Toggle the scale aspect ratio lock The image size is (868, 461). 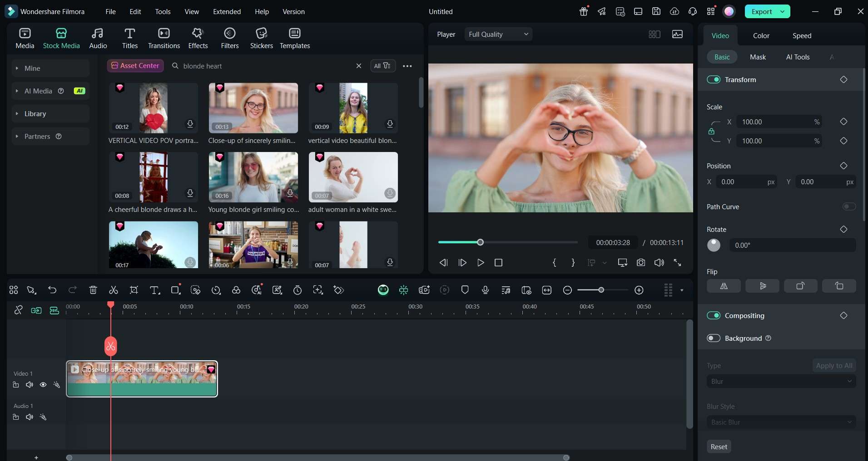711,132
